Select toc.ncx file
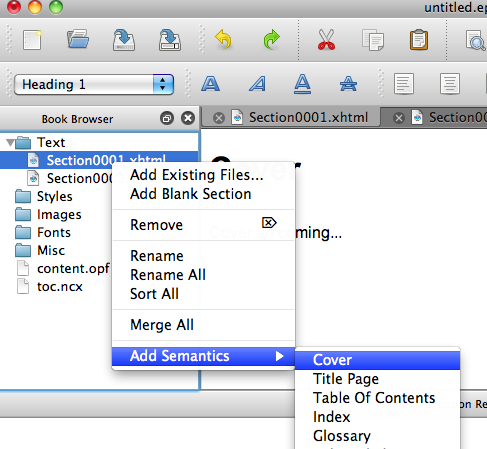The width and height of the screenshot is (487, 449). point(60,287)
